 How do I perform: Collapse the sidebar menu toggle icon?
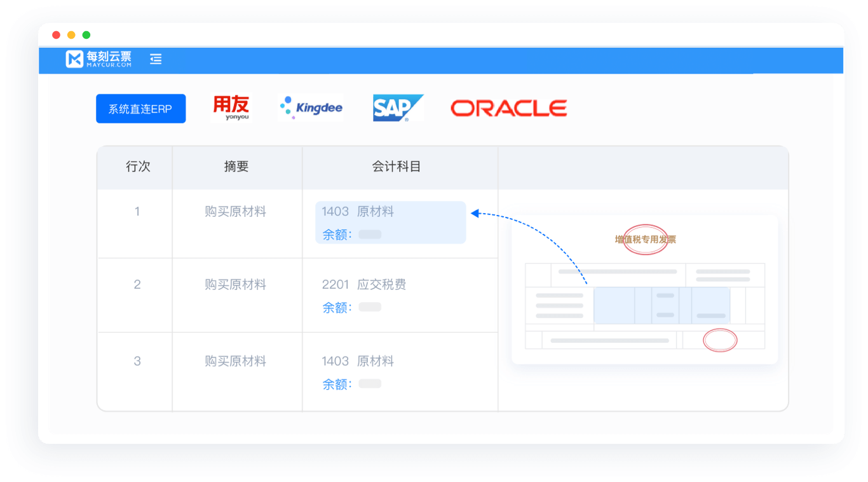[x=156, y=59]
